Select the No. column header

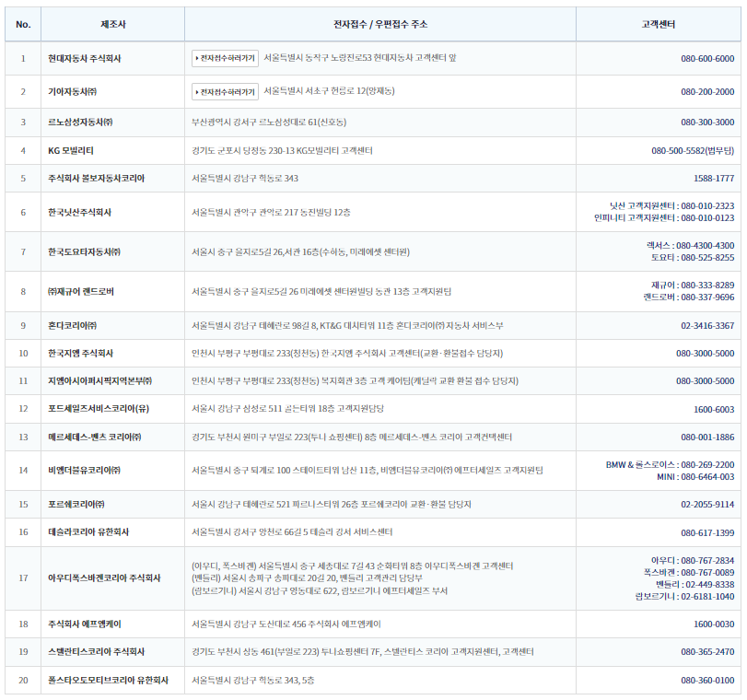coord(23,24)
